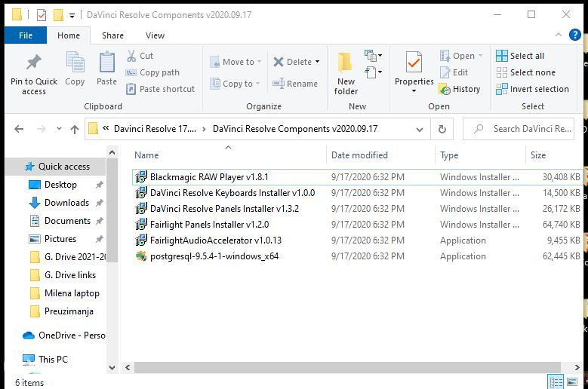
Task: Create a New folder
Action: point(346,73)
